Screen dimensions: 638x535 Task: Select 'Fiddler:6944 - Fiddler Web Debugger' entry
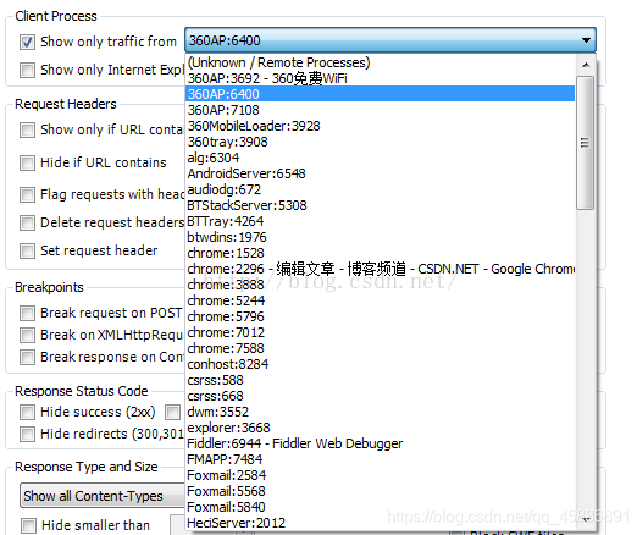[380, 443]
